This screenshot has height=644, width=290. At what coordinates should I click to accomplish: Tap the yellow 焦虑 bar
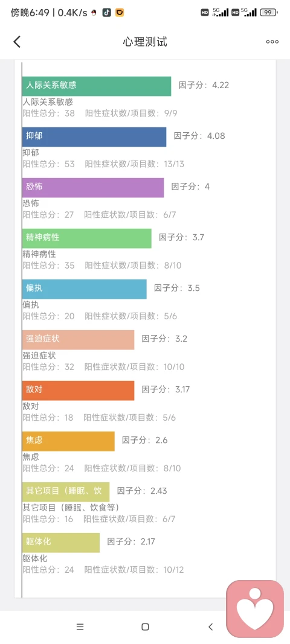[x=68, y=441]
